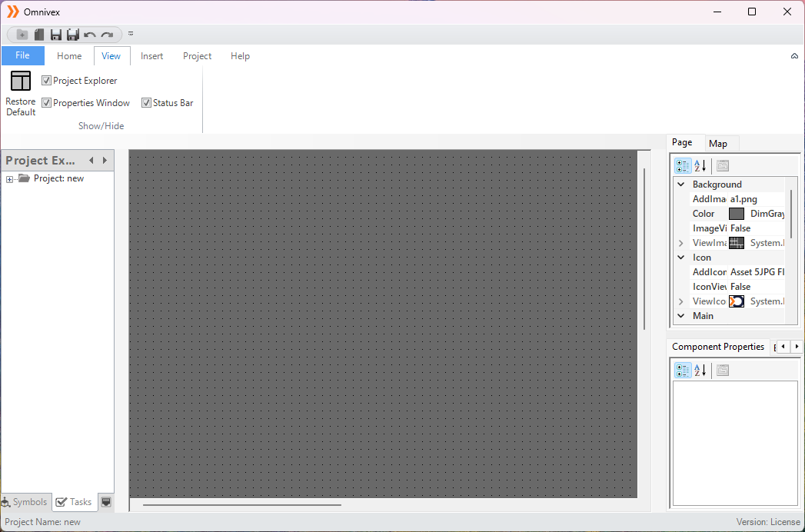Switch to the Home ribbon tab
The image size is (805, 532).
tap(69, 56)
